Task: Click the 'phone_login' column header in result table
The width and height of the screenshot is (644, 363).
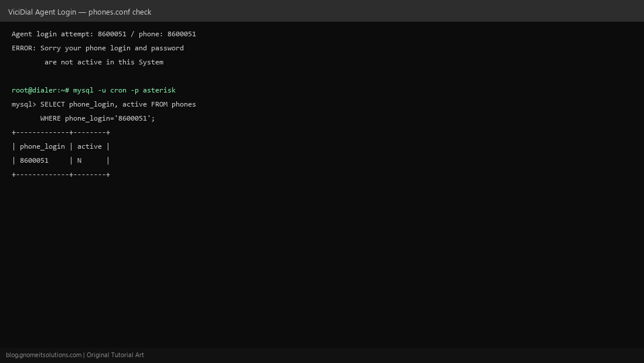Action: (42, 146)
